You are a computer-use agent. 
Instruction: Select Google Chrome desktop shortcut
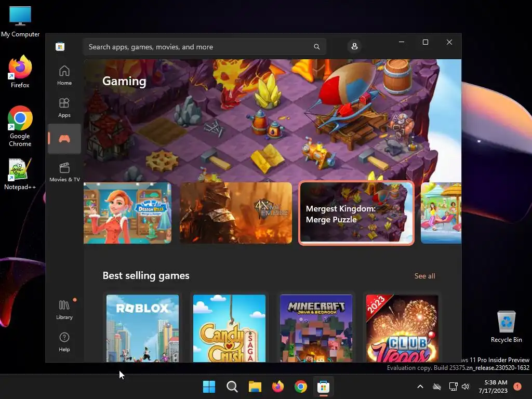[x=20, y=126]
